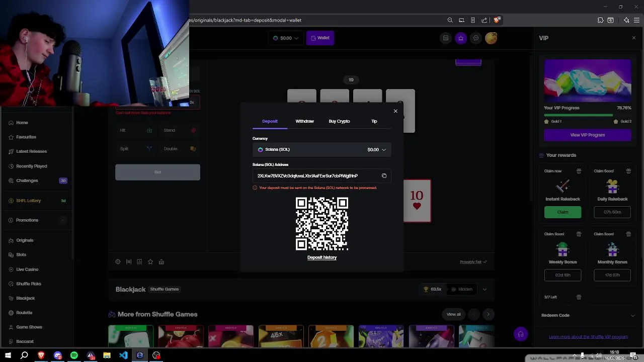644x362 pixels.
Task: Open Challenges in the sidebar
Action: click(27, 180)
